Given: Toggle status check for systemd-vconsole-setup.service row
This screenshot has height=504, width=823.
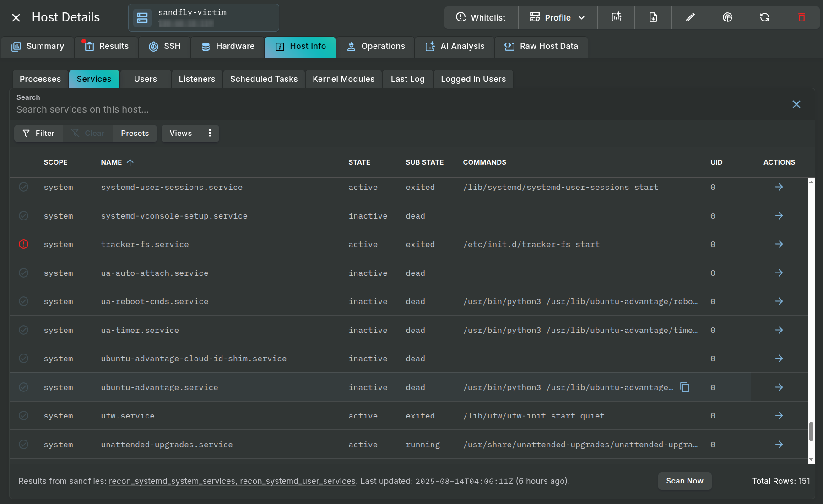Looking at the screenshot, I should coord(23,216).
